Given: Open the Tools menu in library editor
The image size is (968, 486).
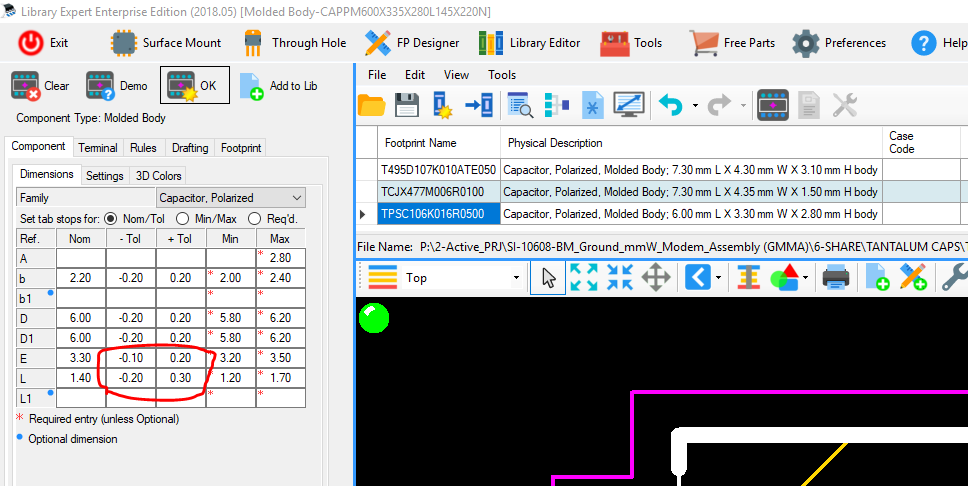Looking at the screenshot, I should [502, 75].
